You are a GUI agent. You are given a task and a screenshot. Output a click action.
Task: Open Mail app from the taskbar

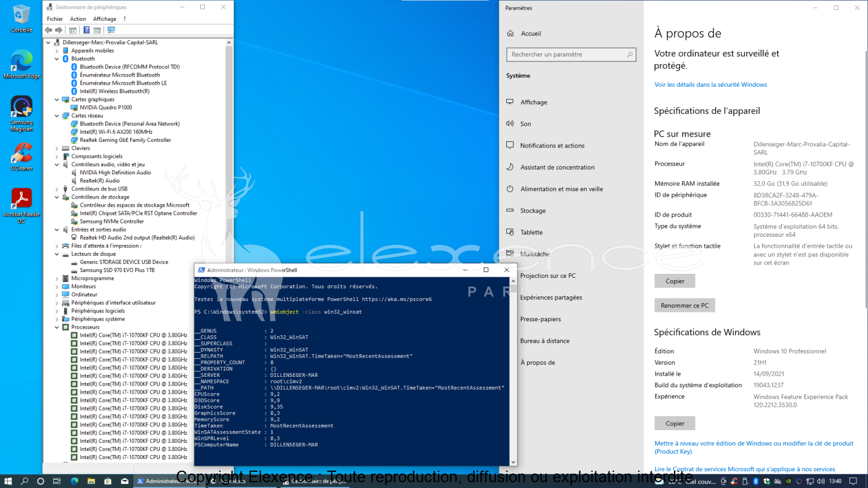coord(124,481)
